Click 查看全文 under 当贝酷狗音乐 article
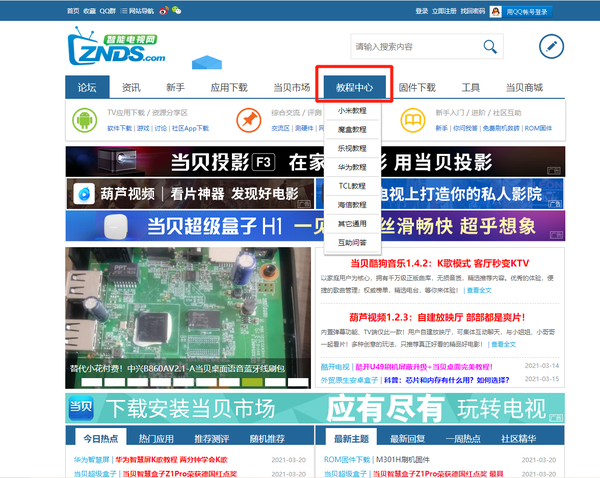Image resolution: width=600 pixels, height=478 pixels. [x=479, y=290]
